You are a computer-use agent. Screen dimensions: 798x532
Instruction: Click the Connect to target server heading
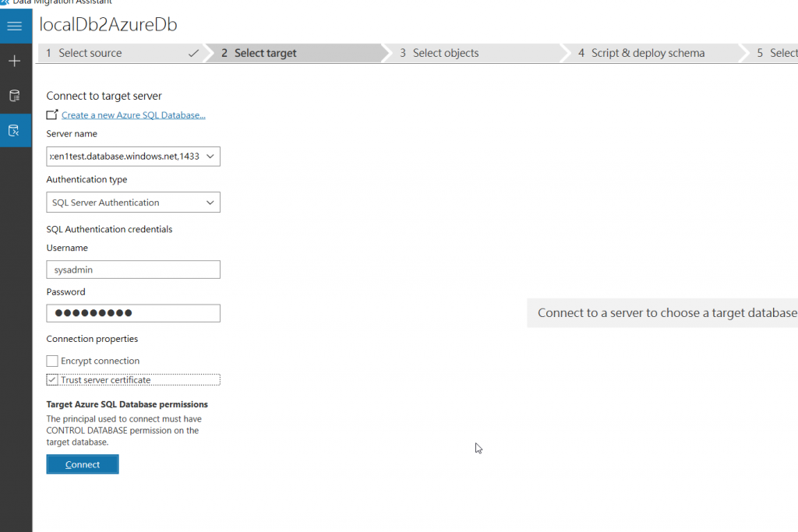[104, 96]
